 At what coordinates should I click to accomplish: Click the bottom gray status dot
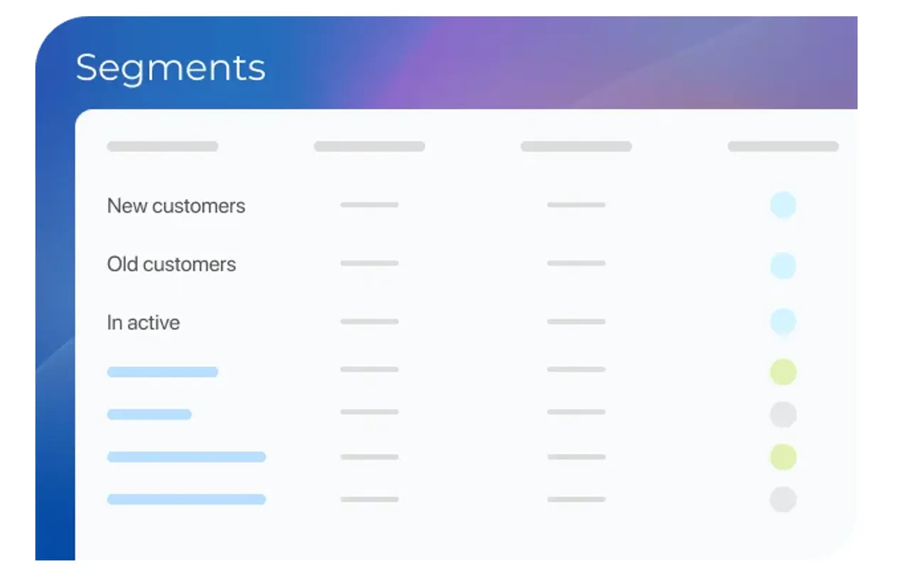[x=783, y=499]
